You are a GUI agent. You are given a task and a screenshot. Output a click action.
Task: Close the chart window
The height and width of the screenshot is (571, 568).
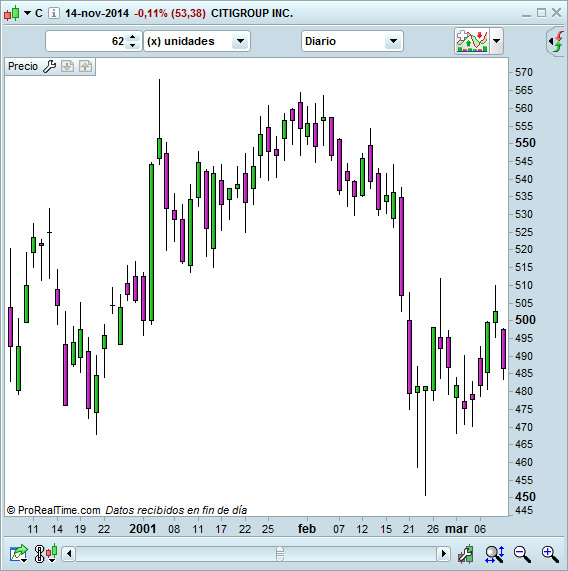556,13
